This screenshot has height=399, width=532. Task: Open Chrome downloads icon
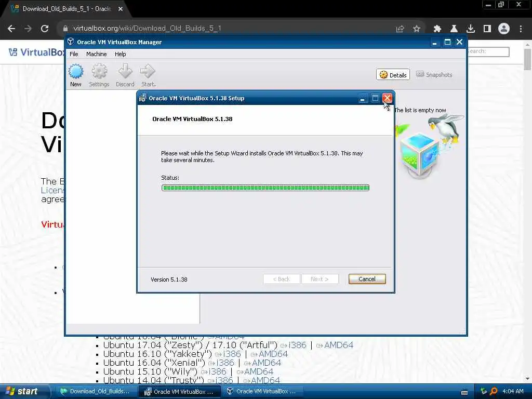(471, 29)
